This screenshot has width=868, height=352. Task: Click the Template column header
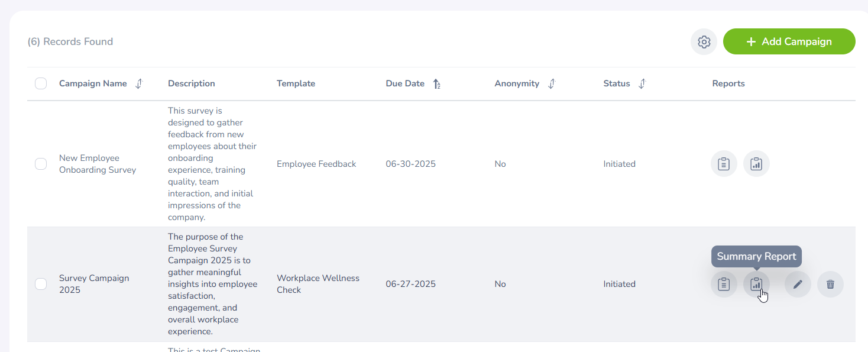[296, 83]
